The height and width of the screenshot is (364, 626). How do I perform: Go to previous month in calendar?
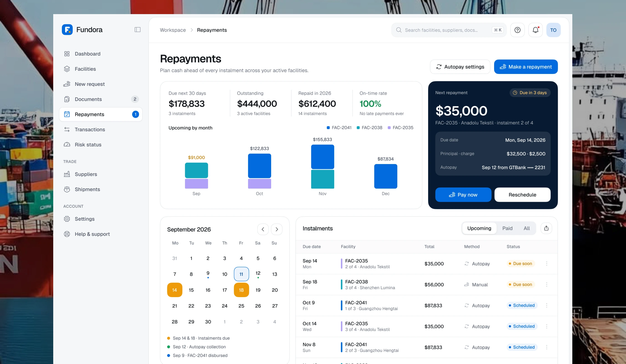(263, 229)
